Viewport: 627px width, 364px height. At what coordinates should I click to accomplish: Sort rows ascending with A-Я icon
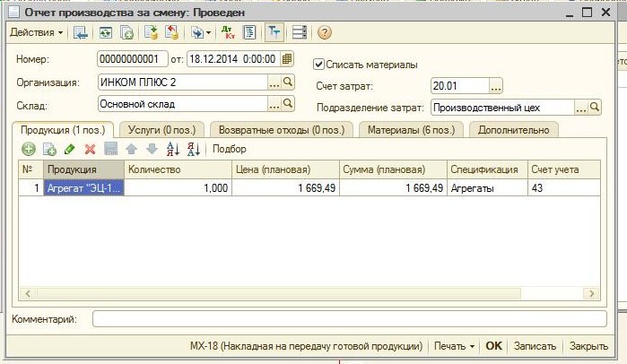(x=174, y=149)
